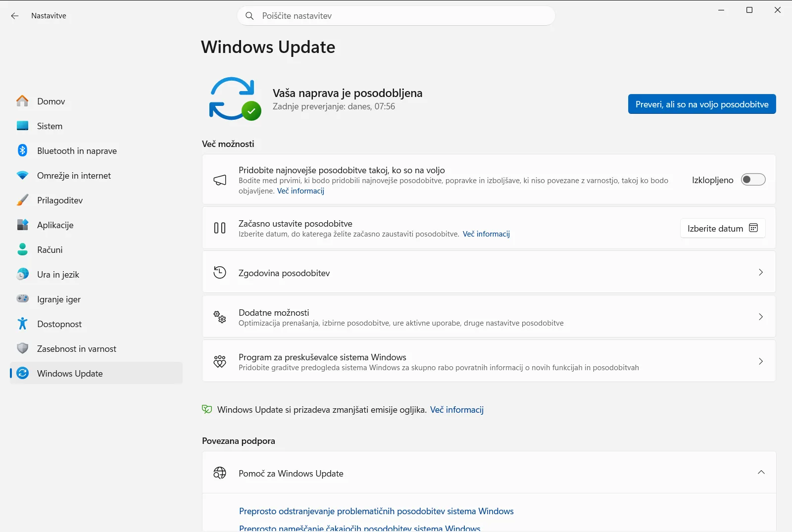Screen dimensions: 792x532
Task: Click the gears icon for Dodatne možnosti
Action: point(220,317)
